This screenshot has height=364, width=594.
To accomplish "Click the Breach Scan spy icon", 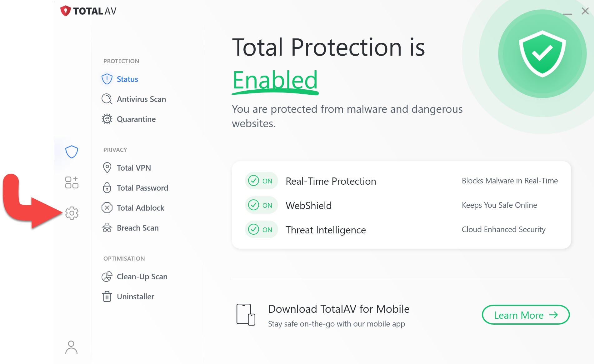I will (x=107, y=228).
